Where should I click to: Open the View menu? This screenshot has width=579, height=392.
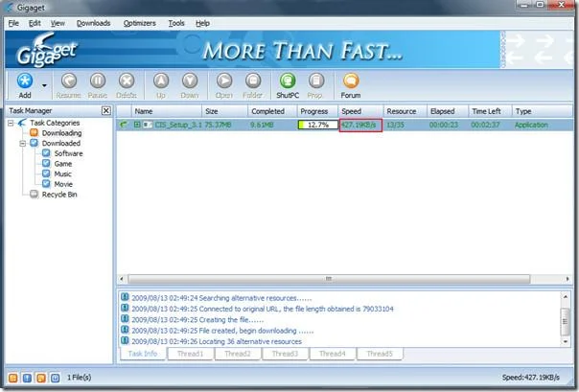point(58,23)
